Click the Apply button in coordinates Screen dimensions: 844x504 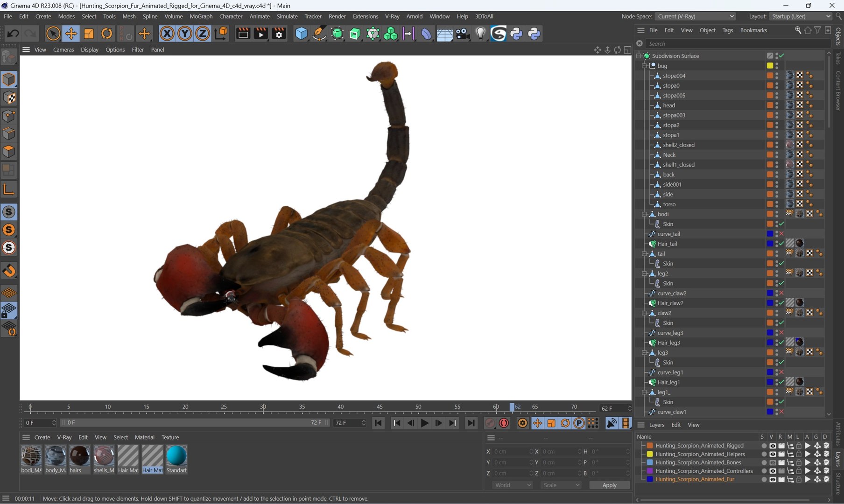point(609,485)
